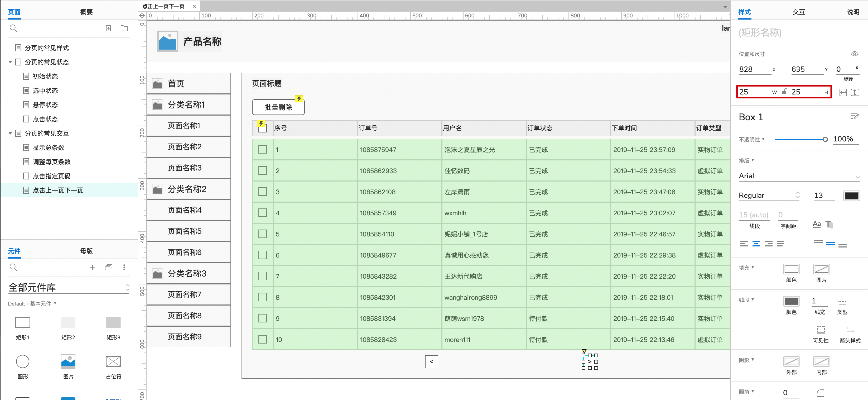Viewport: 868px width, 400px height.
Task: Click the previous page < button
Action: 431,361
